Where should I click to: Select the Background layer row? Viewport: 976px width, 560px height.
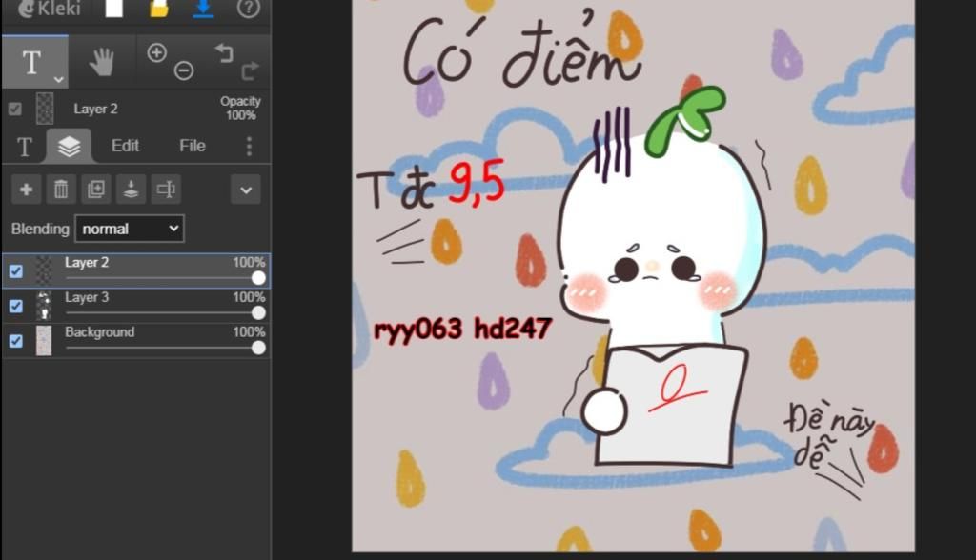point(136,340)
